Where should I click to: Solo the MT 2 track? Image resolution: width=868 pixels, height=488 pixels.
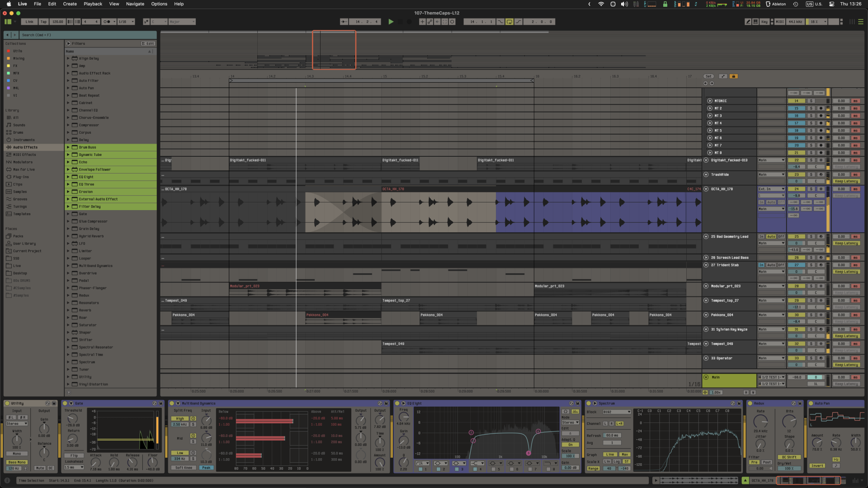pos(811,108)
